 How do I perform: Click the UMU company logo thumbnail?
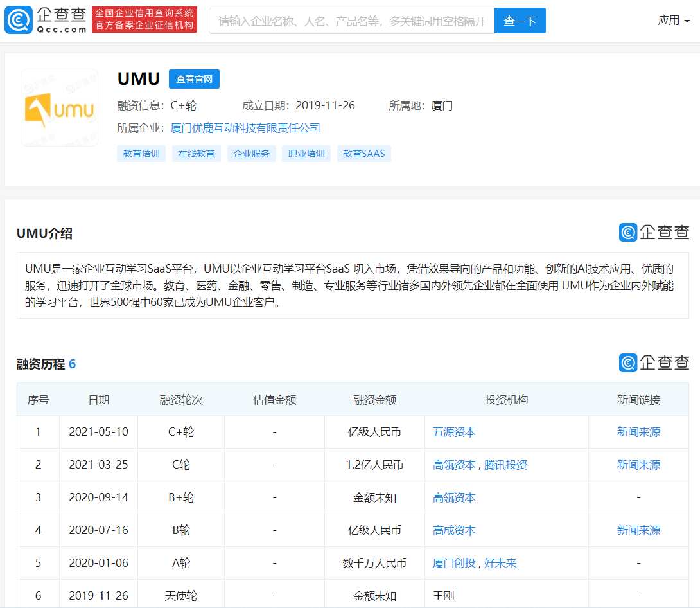[58, 107]
